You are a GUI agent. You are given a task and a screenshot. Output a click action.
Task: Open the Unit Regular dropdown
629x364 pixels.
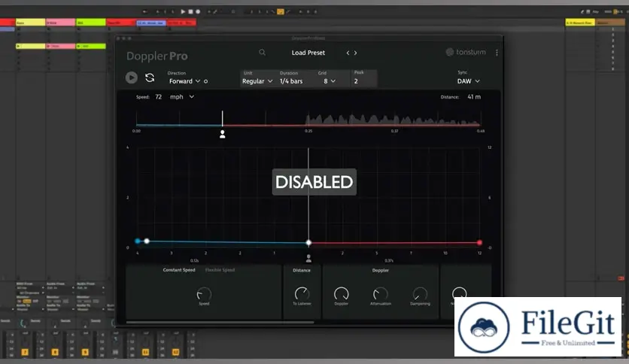coord(257,81)
